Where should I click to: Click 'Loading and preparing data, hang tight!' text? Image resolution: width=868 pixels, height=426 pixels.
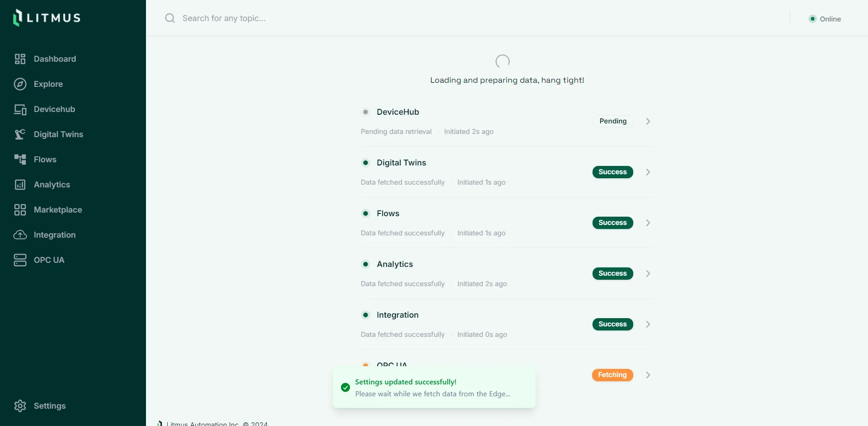(507, 80)
